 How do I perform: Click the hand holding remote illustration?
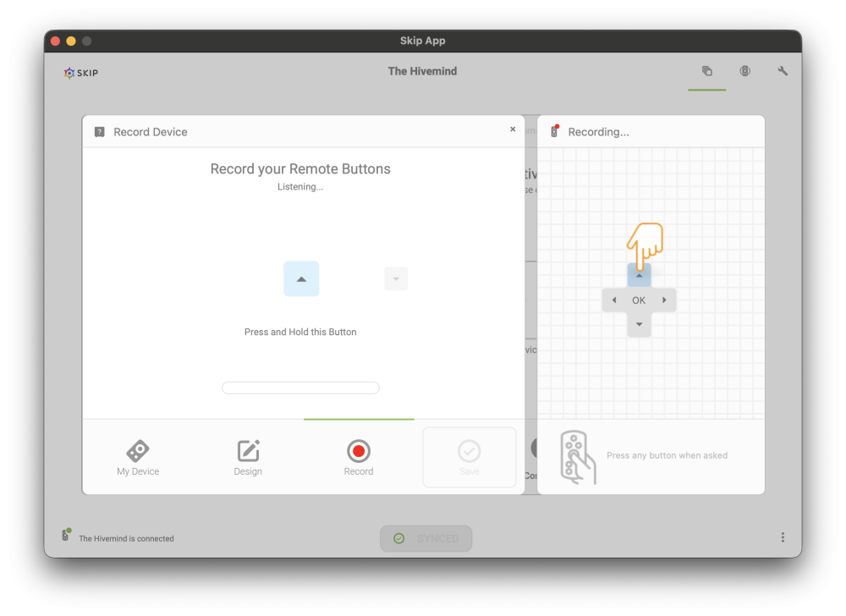click(x=578, y=457)
